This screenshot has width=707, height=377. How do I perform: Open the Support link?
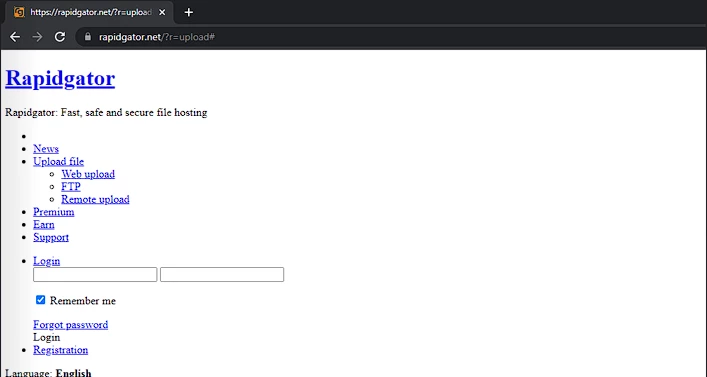[x=51, y=237]
